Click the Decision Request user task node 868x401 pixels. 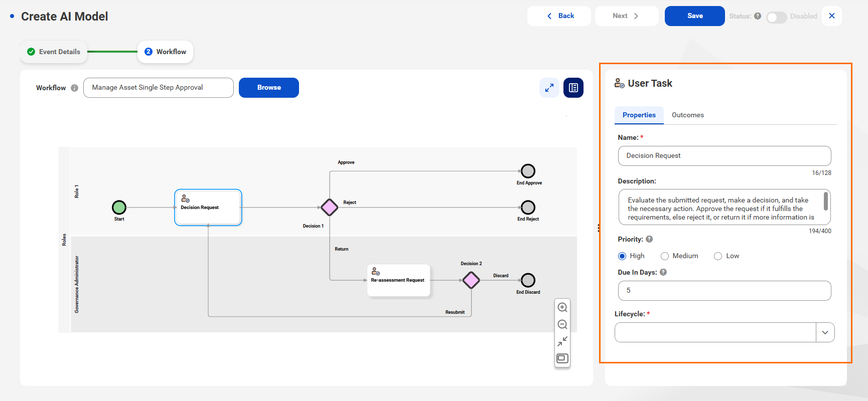point(208,208)
